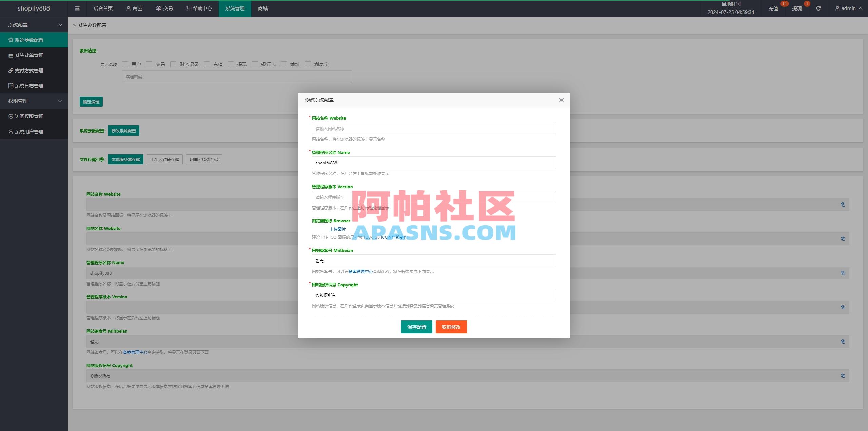Expand the 权限管理 sidebar section
The width and height of the screenshot is (868, 431).
coord(34,101)
